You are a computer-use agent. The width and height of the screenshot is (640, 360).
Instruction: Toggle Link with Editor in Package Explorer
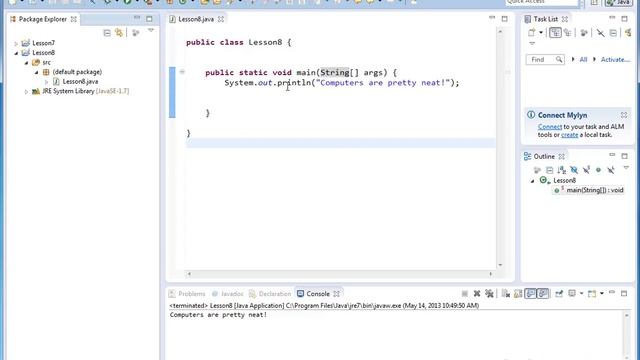pos(119,33)
